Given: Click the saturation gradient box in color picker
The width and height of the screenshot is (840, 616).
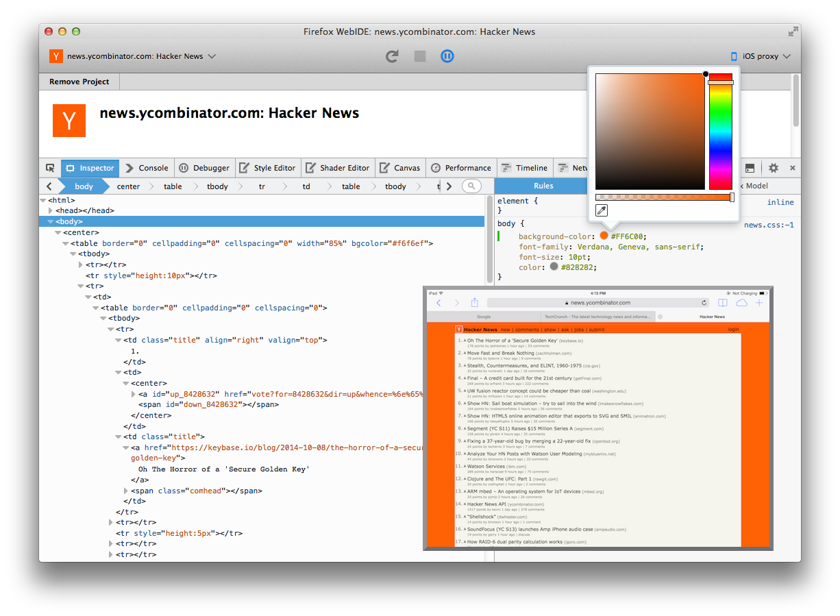Looking at the screenshot, I should [650, 132].
